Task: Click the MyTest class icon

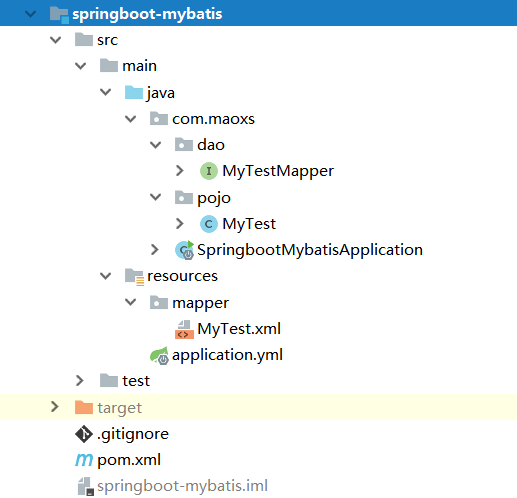Action: point(209,224)
